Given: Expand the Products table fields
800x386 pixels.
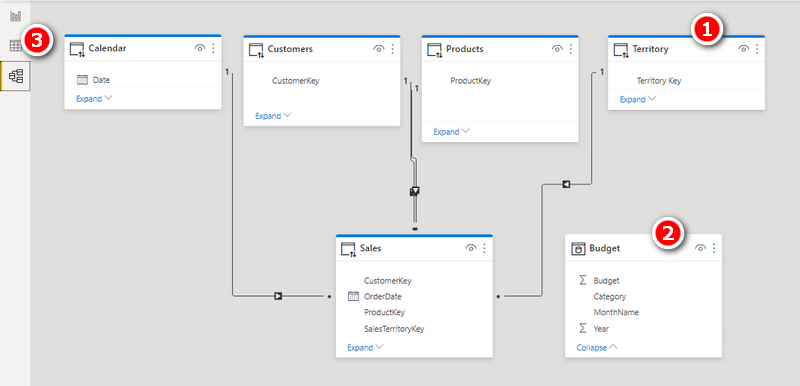Looking at the screenshot, I should coord(451,132).
